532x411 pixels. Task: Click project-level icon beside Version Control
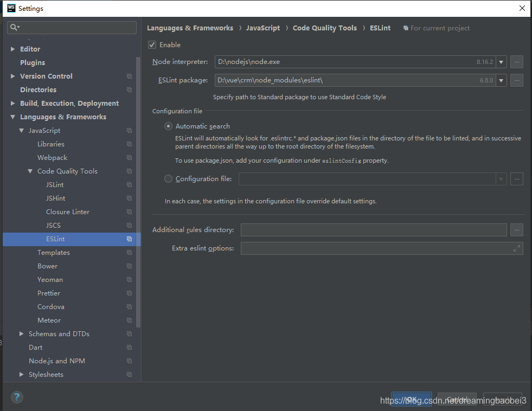(129, 76)
